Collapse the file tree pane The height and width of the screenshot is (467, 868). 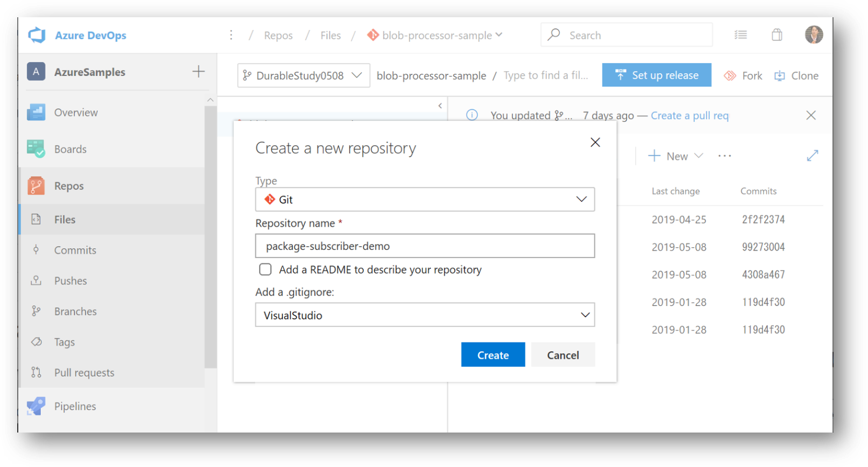440,106
